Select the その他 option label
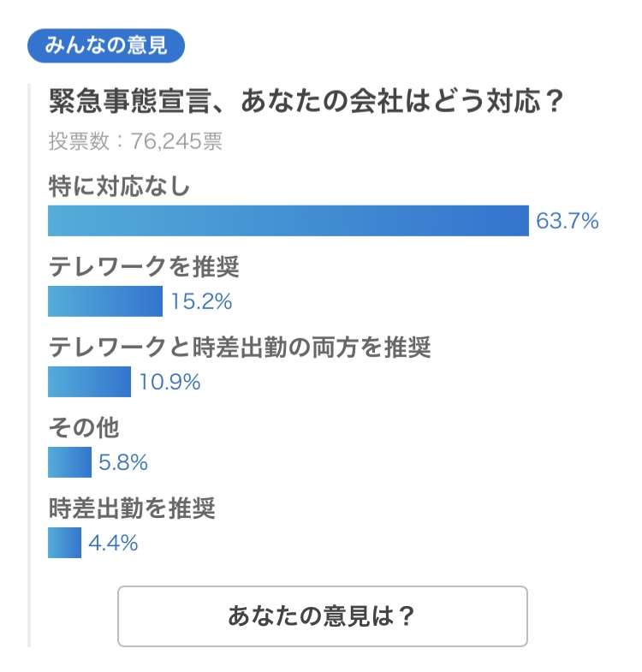This screenshot has width=642, height=672. (x=84, y=427)
